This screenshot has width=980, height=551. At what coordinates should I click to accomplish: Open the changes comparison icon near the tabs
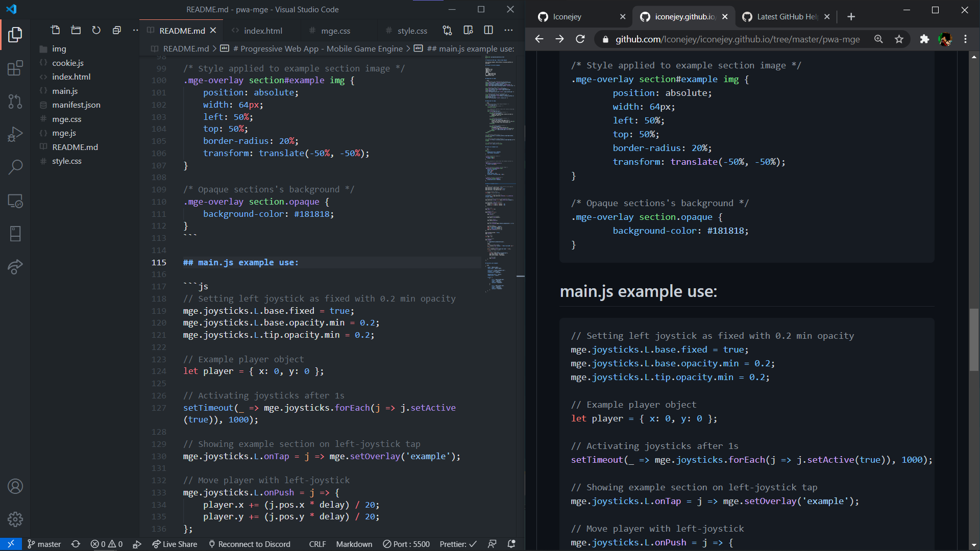pos(447,30)
